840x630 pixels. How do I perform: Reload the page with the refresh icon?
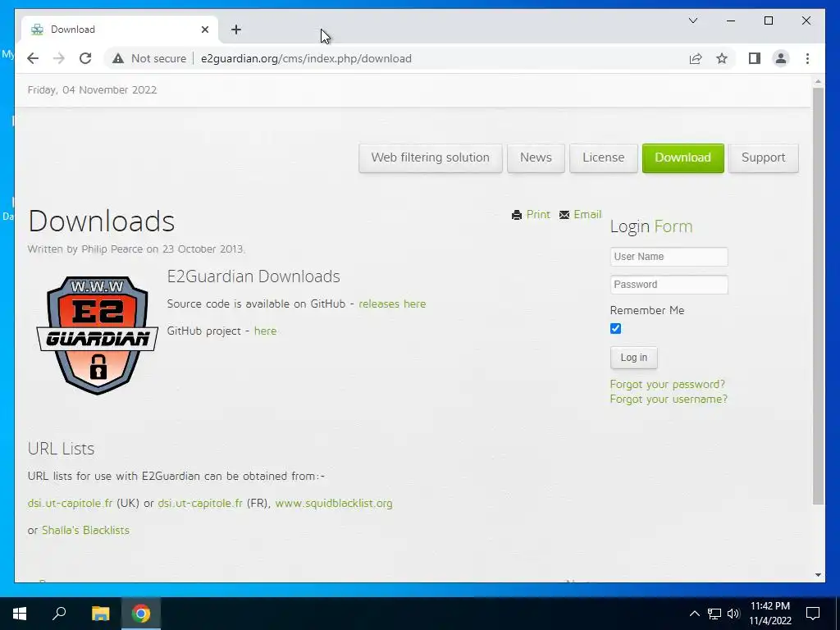(85, 58)
